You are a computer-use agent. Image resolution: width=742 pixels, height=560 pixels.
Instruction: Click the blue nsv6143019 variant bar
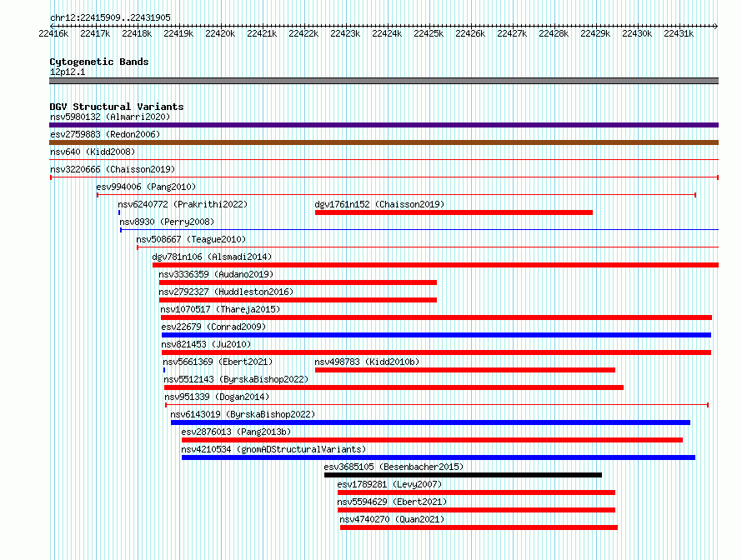(x=431, y=422)
